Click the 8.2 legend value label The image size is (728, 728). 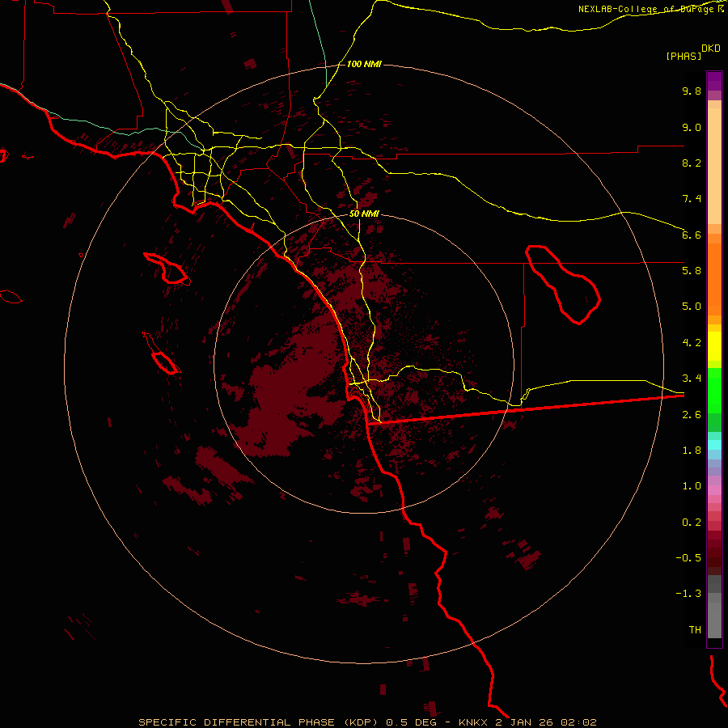pos(692,163)
